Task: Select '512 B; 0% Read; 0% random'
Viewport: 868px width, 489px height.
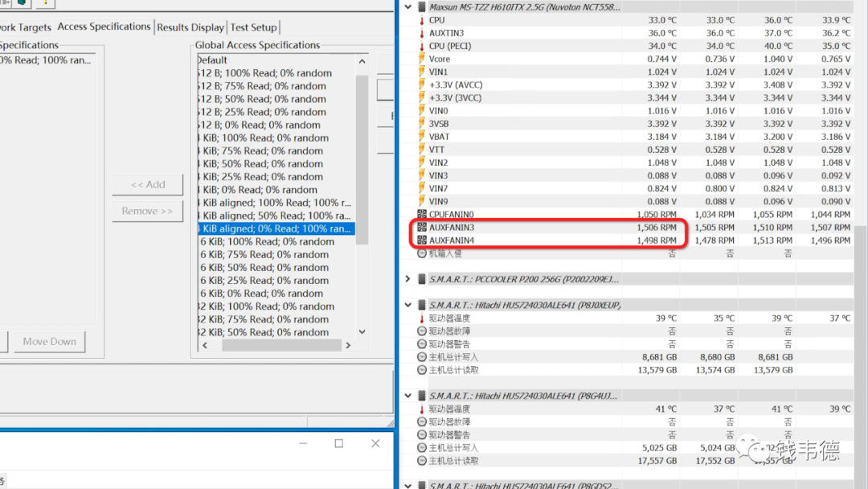Action: [276, 125]
